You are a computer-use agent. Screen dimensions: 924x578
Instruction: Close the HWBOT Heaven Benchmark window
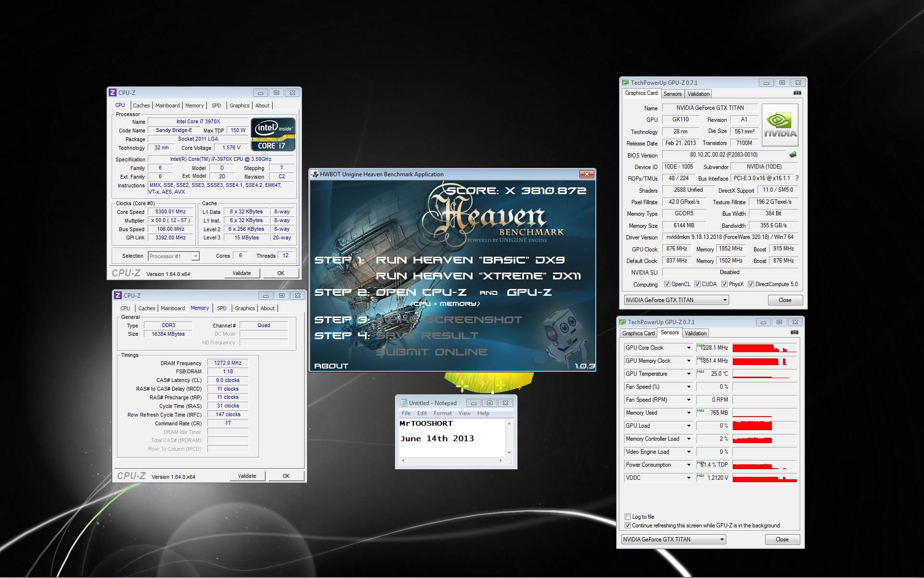pos(586,174)
